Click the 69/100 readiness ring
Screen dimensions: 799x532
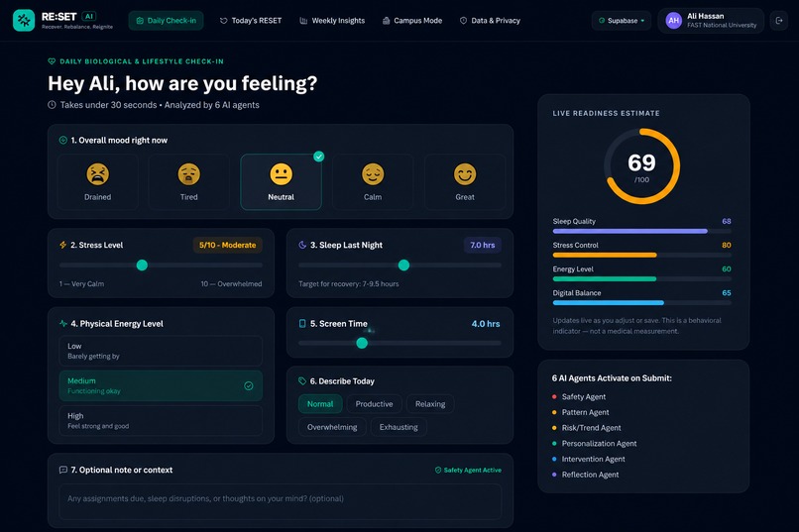[x=641, y=166]
